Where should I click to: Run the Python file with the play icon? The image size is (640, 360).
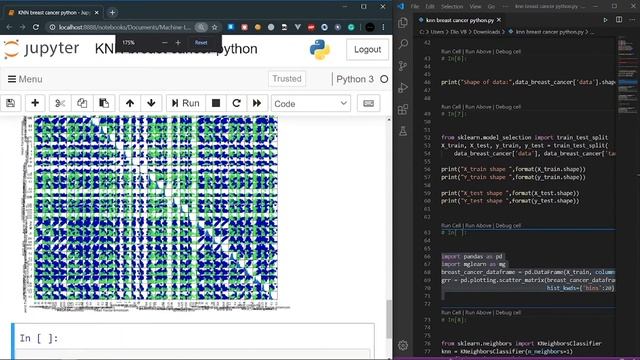coord(605,20)
